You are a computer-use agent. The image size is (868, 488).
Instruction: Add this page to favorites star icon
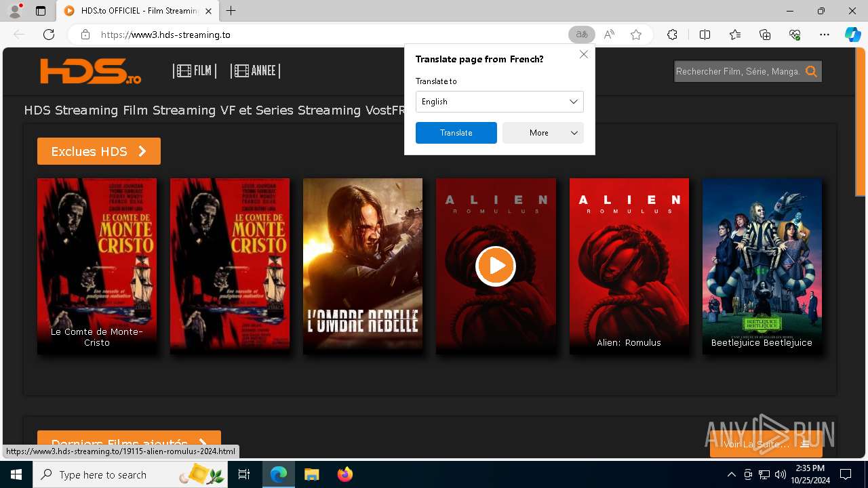tap(636, 35)
